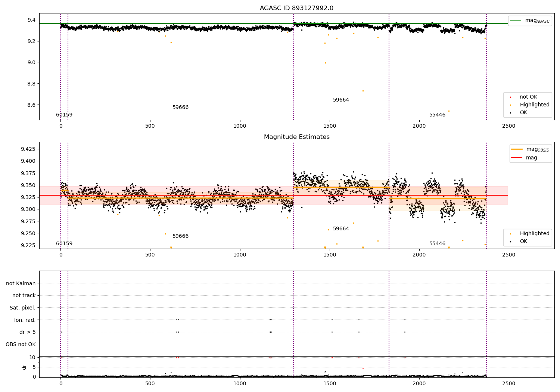Select the "Sat. pixel." axis label

tap(23, 308)
